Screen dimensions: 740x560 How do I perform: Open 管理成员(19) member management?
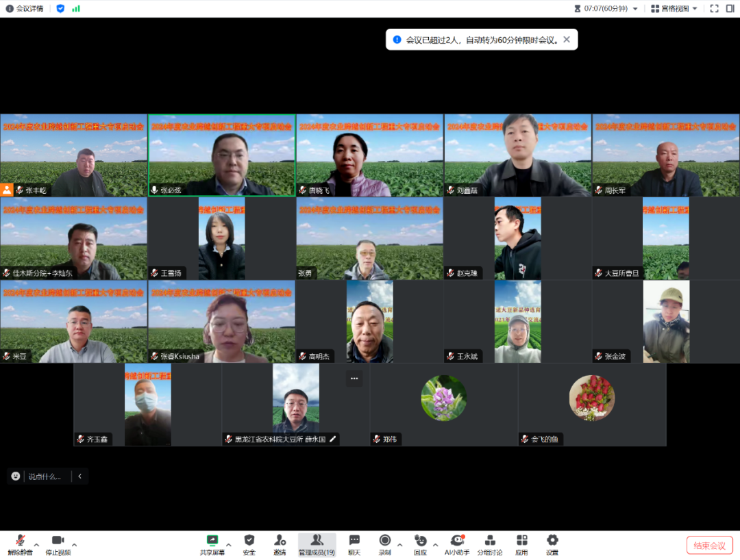coord(317,544)
